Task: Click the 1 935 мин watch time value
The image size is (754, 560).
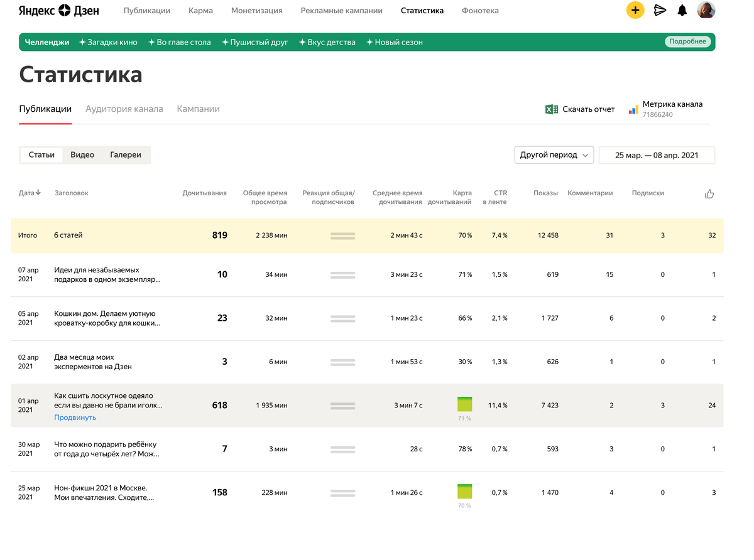Action: click(271, 405)
